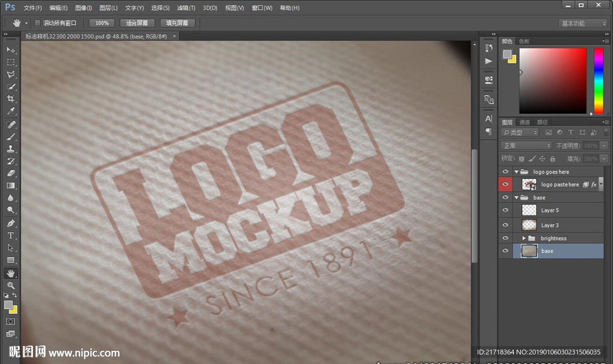
Task: Select the Layer 3 thumbnail
Action: point(529,225)
